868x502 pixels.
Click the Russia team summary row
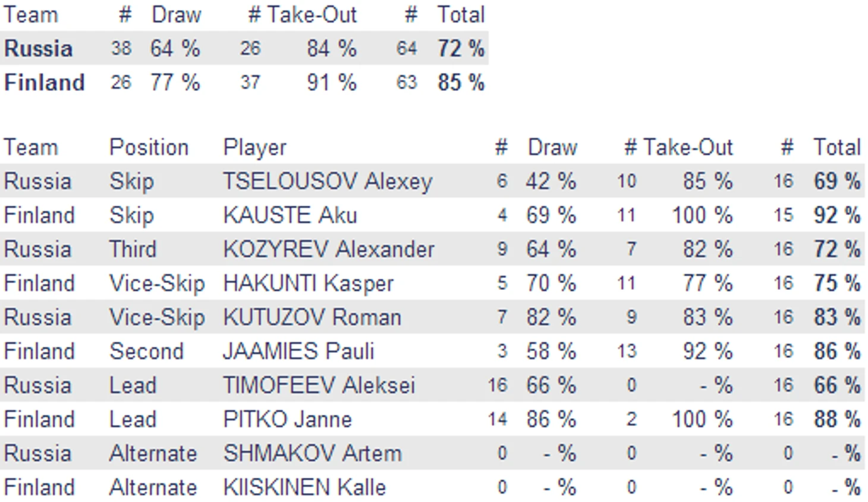click(244, 48)
